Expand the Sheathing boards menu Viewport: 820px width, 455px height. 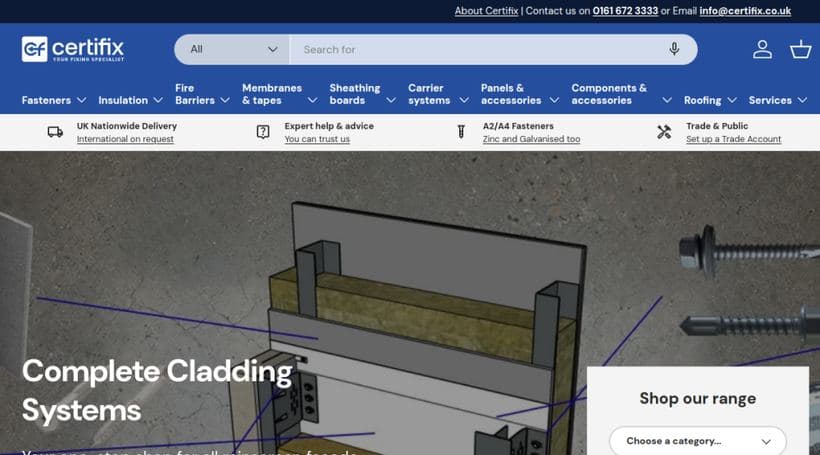pyautogui.click(x=362, y=94)
